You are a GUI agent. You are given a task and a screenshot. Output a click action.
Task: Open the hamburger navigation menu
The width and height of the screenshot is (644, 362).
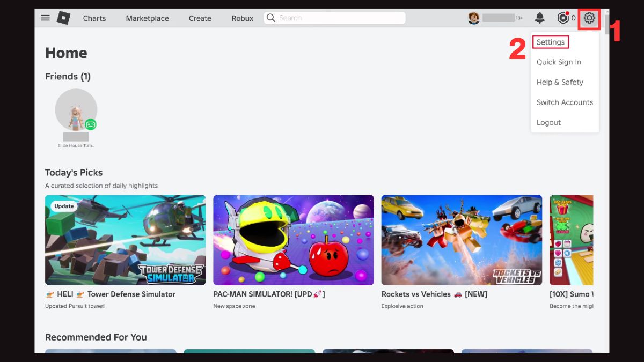46,18
